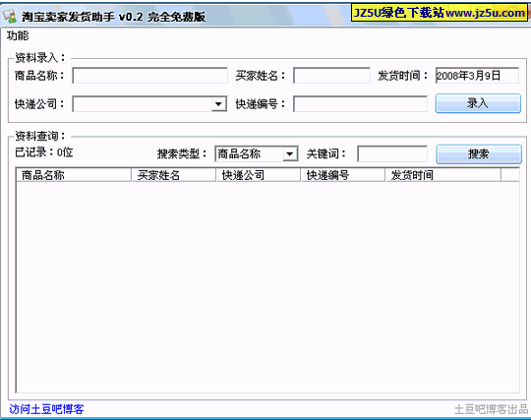
Task: Sort by 快递编号 column header
Action: [x=343, y=175]
